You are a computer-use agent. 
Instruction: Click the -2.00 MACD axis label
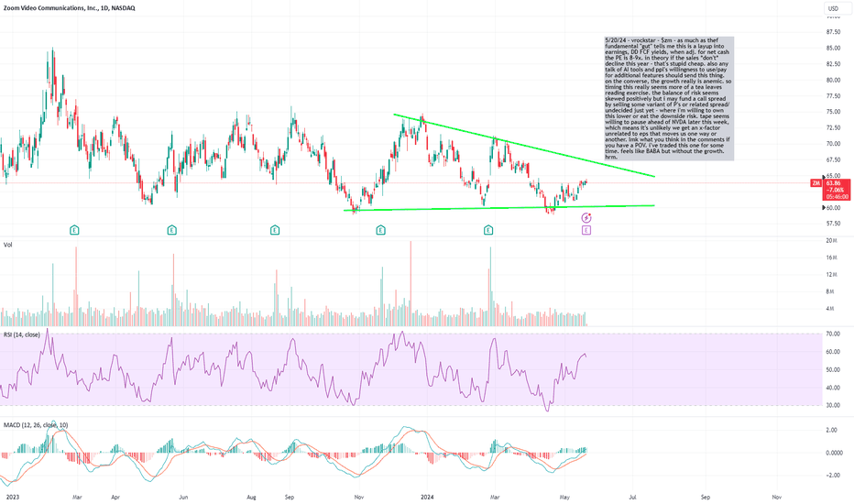(x=832, y=475)
